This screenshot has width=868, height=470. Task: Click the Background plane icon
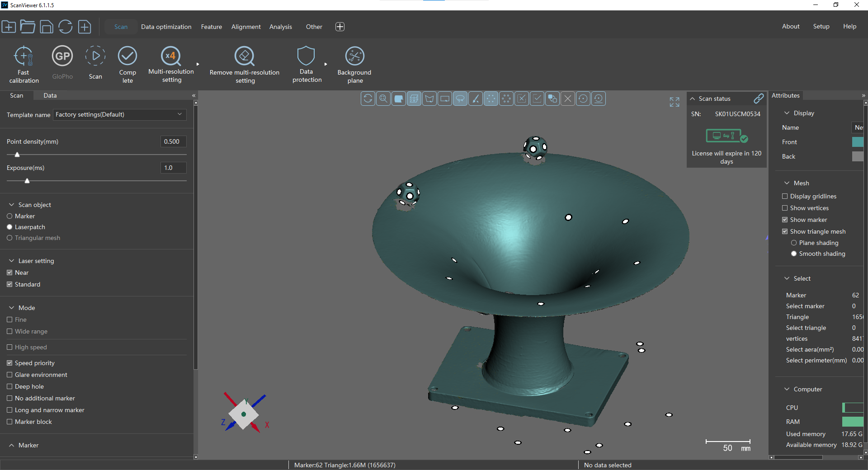pos(355,56)
